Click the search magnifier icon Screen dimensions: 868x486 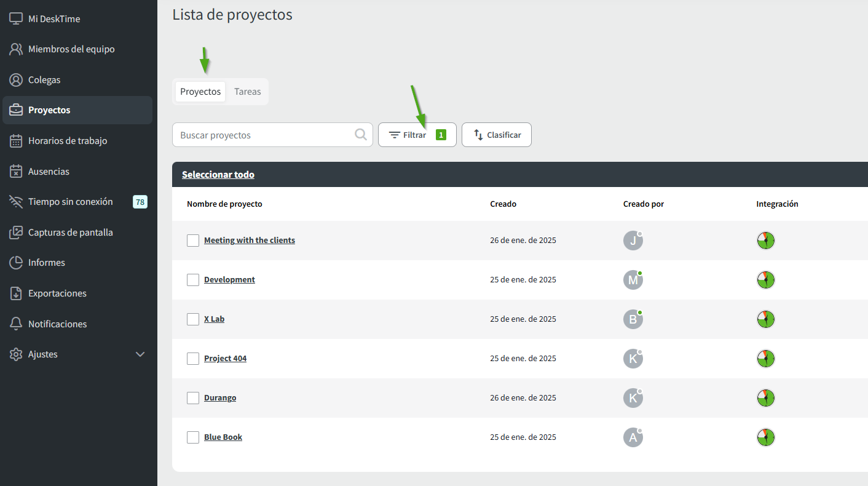(361, 135)
